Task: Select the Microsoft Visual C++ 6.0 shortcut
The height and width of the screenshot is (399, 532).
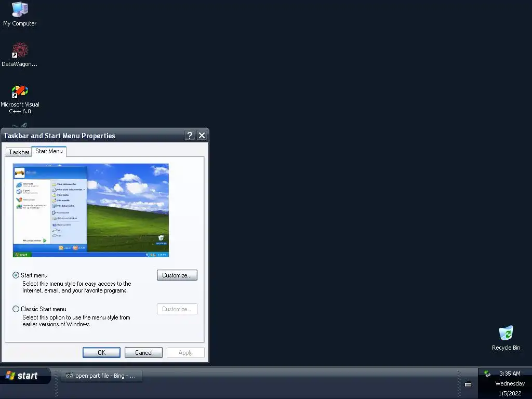Action: [20, 99]
